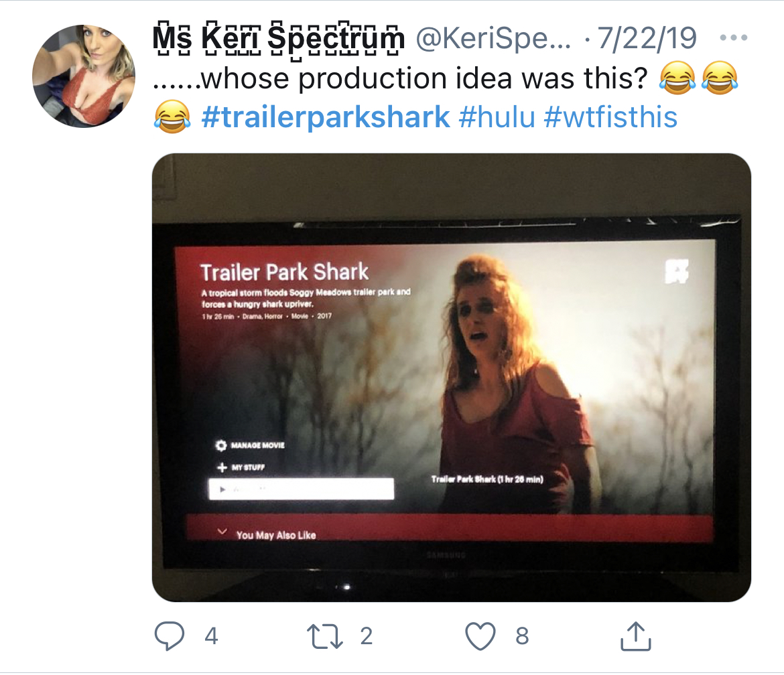
Task: Open the @KeriSpe handle link
Action: coord(493,39)
